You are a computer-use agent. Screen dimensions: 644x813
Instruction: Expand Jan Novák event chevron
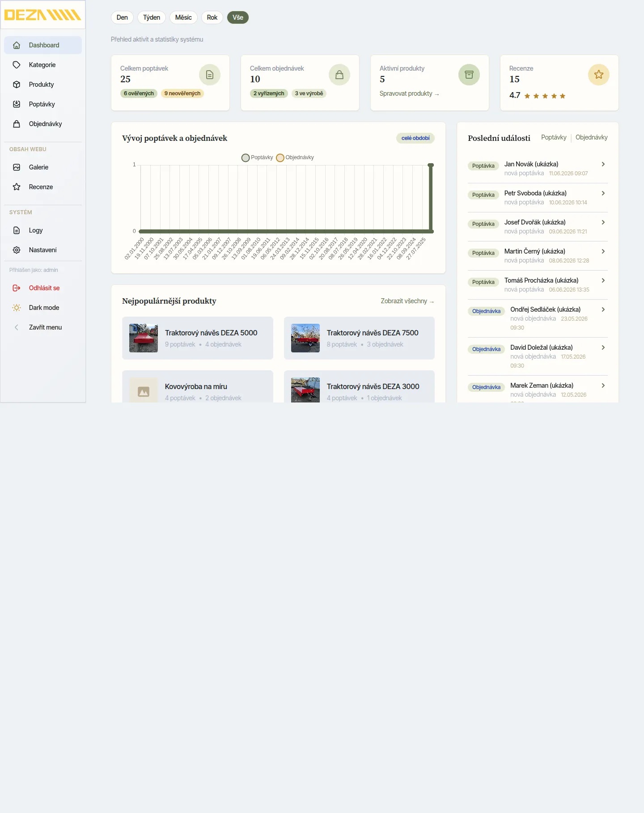603,164
